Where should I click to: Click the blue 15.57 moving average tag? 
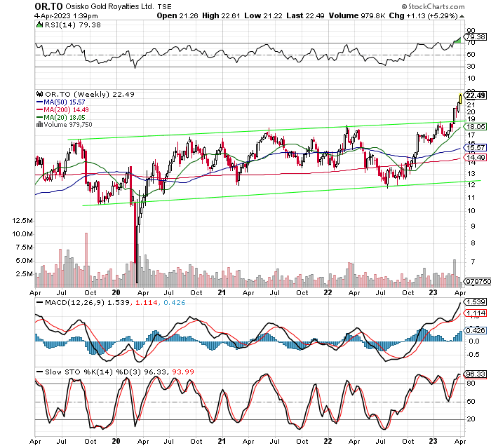pos(476,148)
